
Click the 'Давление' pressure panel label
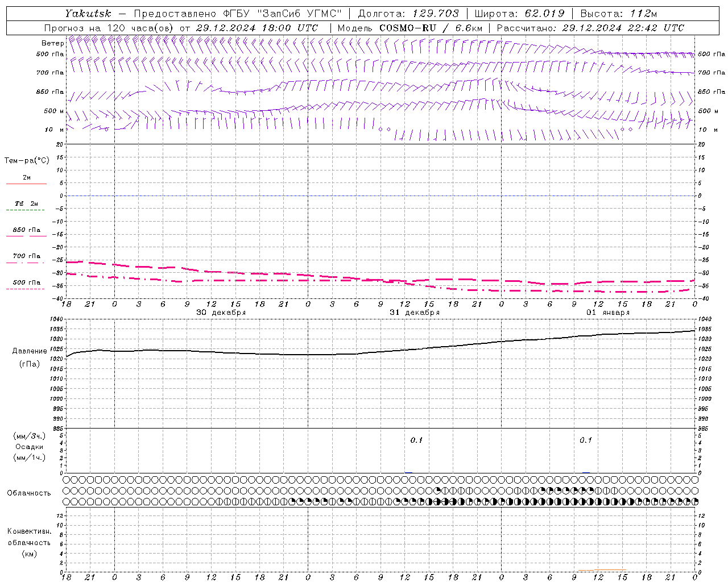30,351
